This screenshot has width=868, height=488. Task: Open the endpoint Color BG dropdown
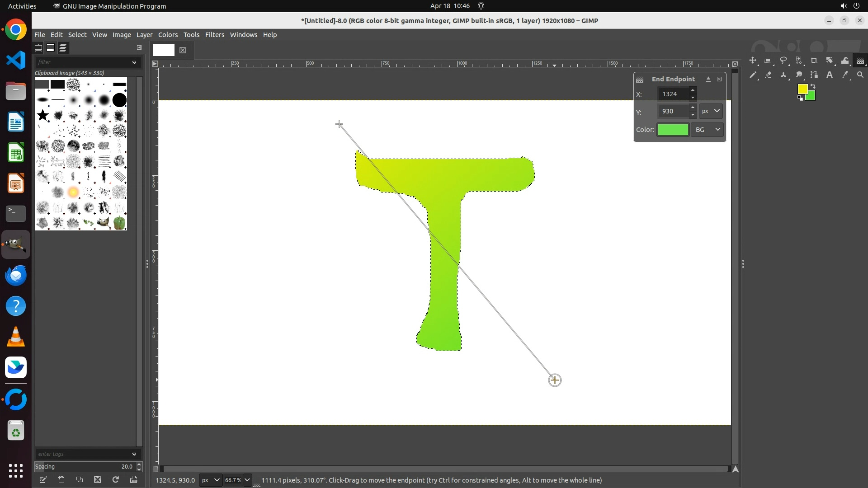(708, 130)
